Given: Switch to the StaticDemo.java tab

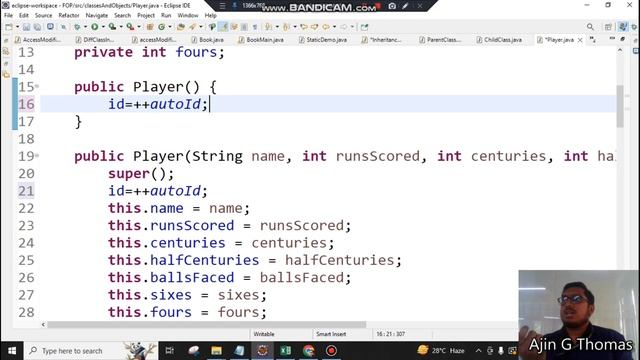Looking at the screenshot, I should pos(323,40).
